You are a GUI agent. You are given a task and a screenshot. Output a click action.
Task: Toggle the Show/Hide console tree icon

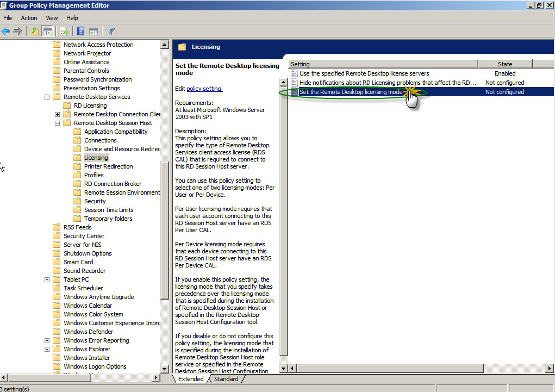47,32
